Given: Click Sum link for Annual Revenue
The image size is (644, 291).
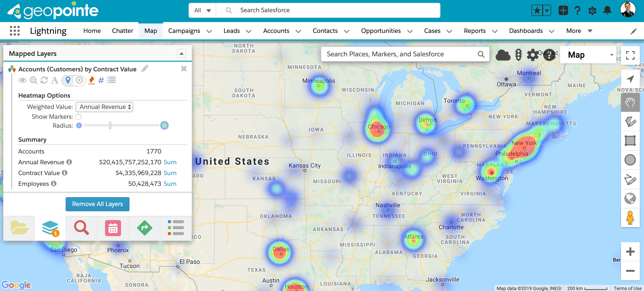Looking at the screenshot, I should tap(170, 162).
